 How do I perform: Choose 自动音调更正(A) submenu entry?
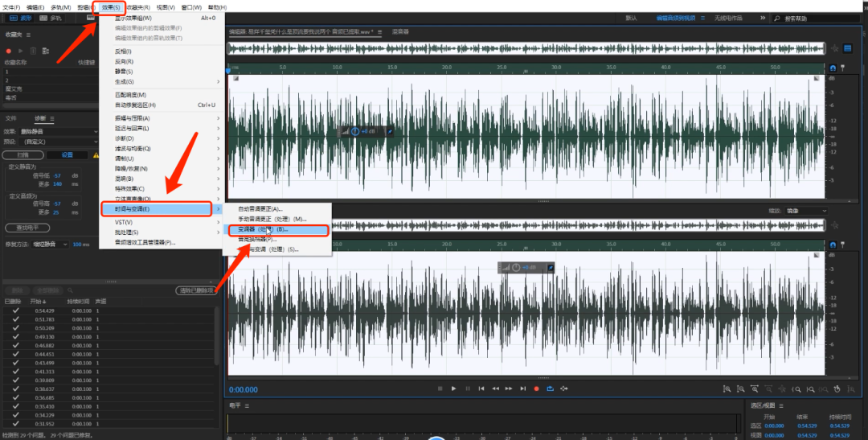pyautogui.click(x=276, y=209)
